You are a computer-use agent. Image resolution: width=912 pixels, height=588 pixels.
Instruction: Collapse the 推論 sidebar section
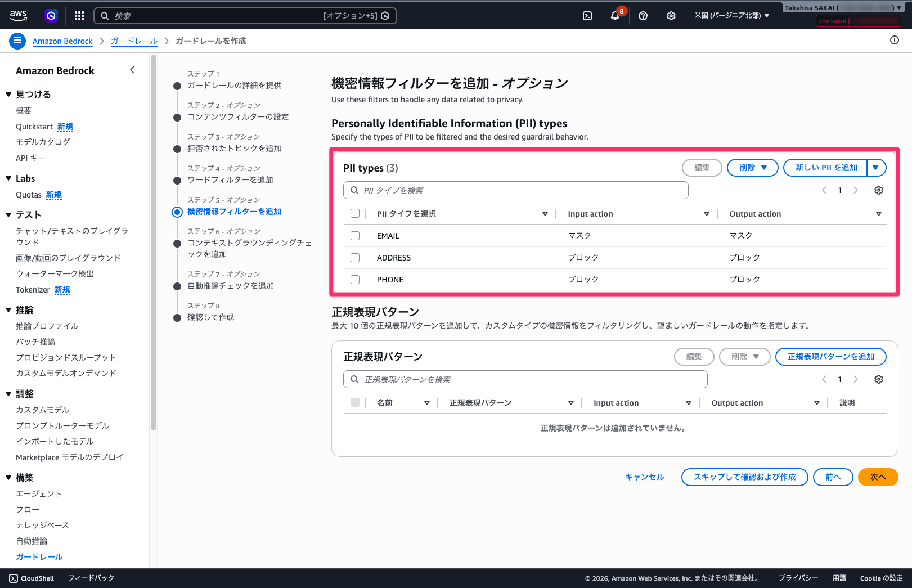8,310
